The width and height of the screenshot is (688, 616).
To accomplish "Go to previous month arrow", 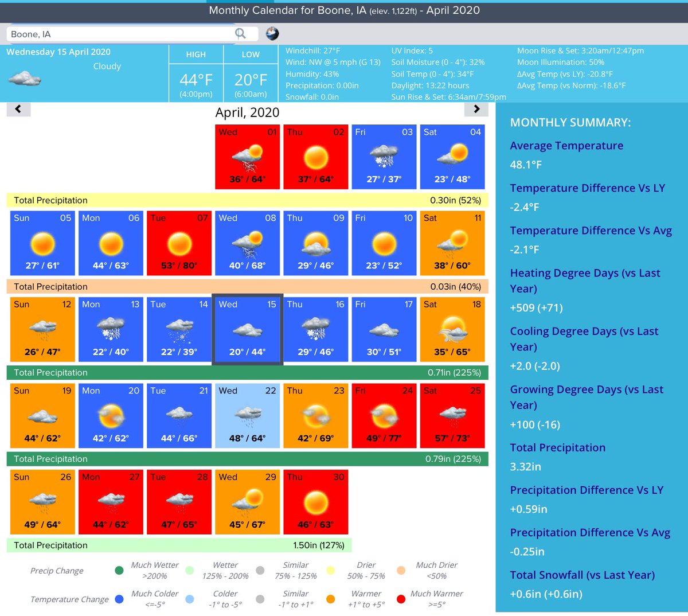I will click(18, 109).
